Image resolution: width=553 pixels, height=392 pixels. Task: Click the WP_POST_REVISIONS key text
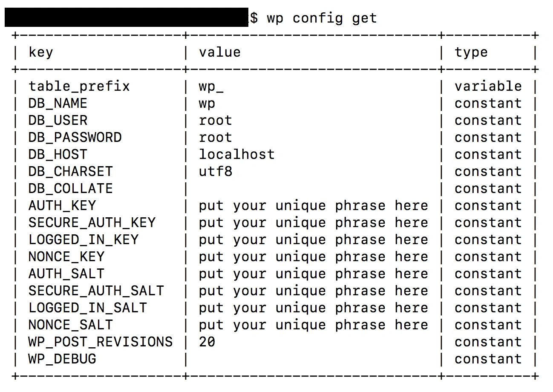100,342
